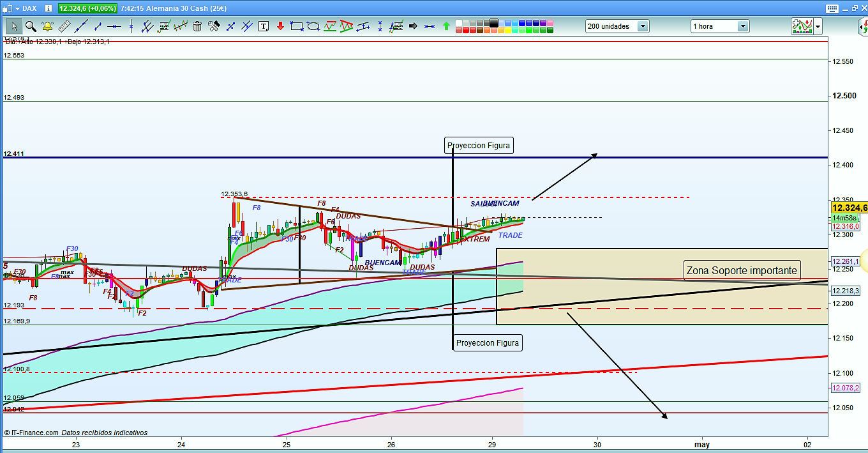This screenshot has height=453, width=868.
Task: Click the trash can delete tool
Action: tap(197, 26)
